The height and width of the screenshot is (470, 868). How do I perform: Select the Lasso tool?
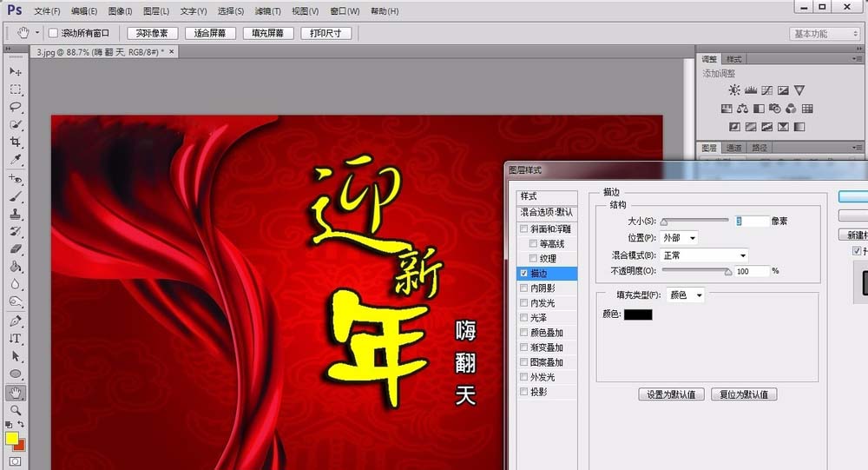(16, 107)
